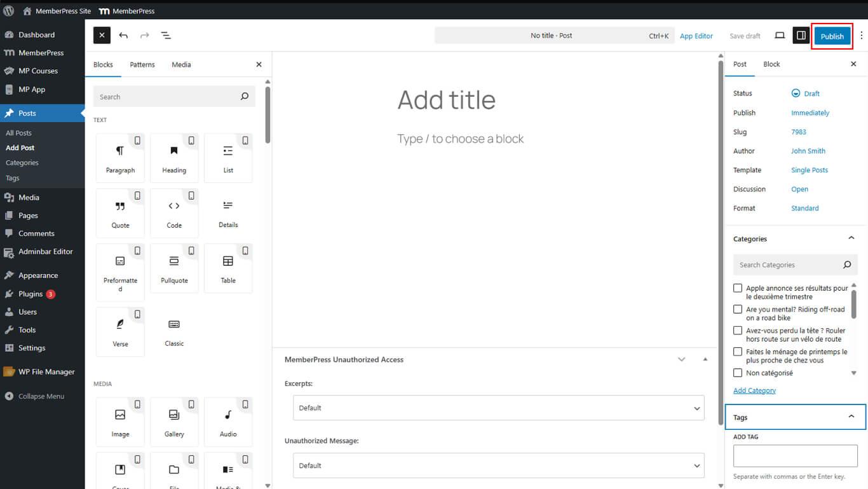This screenshot has width=868, height=489.
Task: Insert a Paragraph block
Action: click(x=120, y=157)
